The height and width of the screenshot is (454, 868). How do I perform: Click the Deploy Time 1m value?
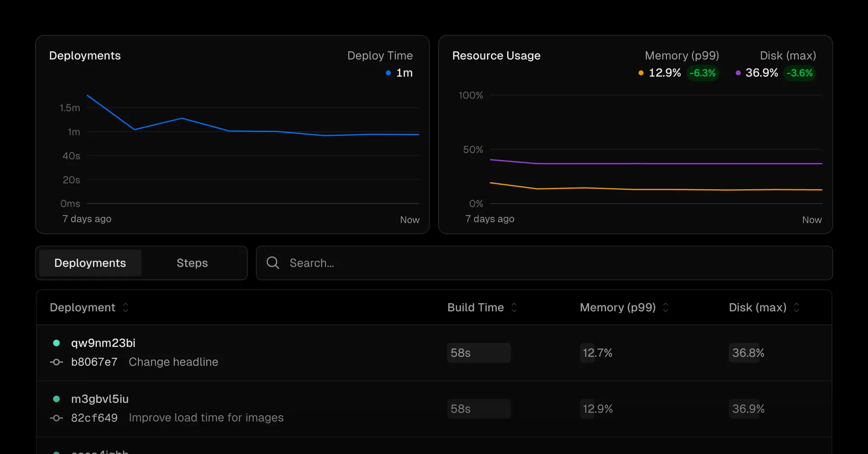404,73
